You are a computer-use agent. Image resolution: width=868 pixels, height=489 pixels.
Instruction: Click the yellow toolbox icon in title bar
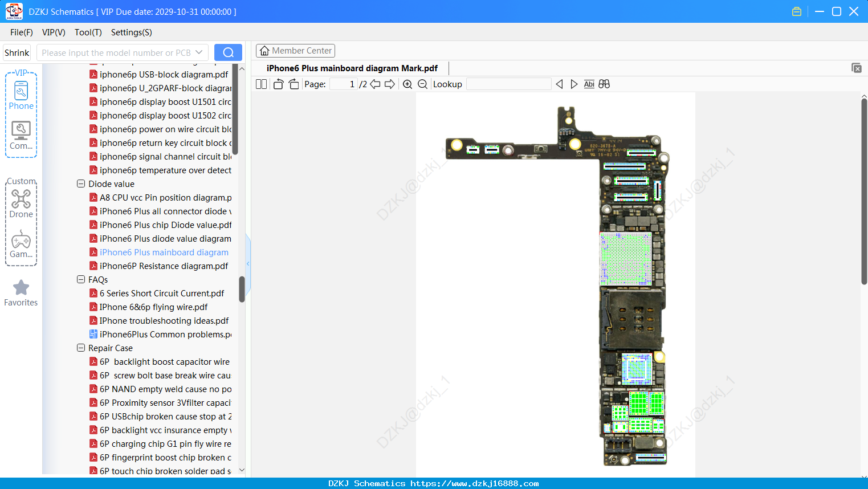tap(797, 11)
